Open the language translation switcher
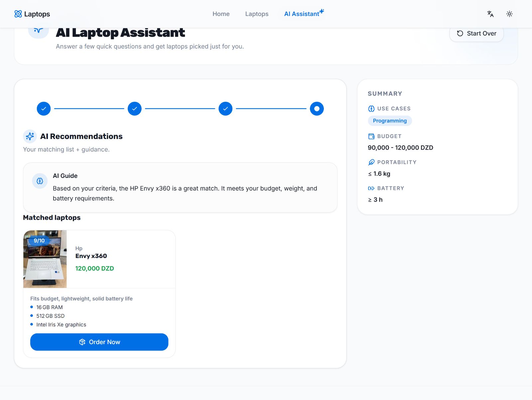Screen dimensions: 532x400 (x=490, y=14)
